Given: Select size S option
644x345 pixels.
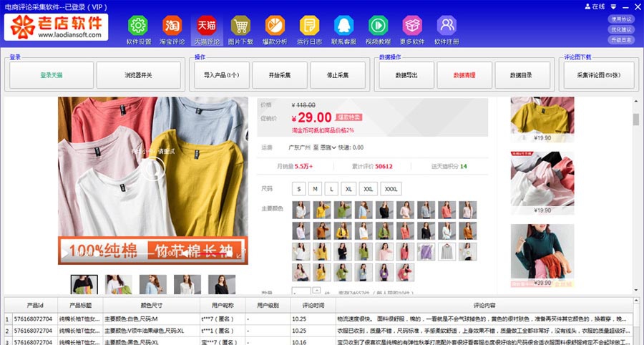Looking at the screenshot, I should coord(299,189).
